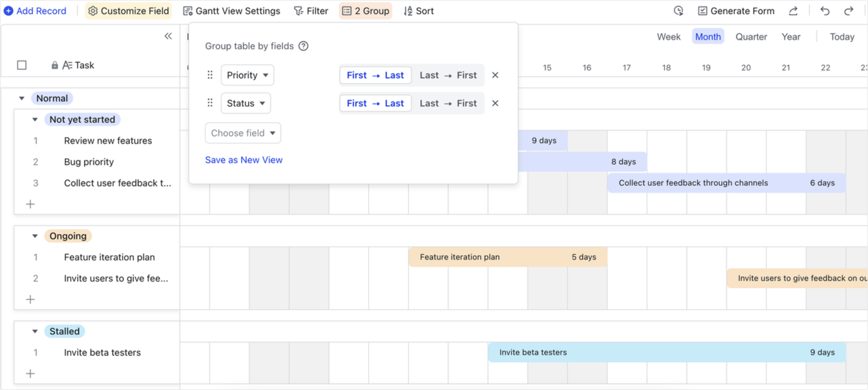The image size is (868, 390).
Task: Click Generate Form button
Action: pos(736,11)
